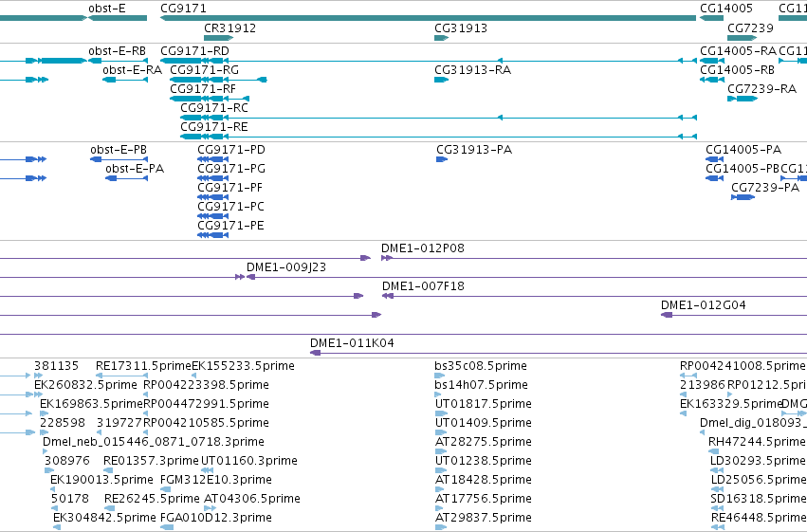Click protein CG9171-PG
807x532 pixels.
tap(213, 178)
